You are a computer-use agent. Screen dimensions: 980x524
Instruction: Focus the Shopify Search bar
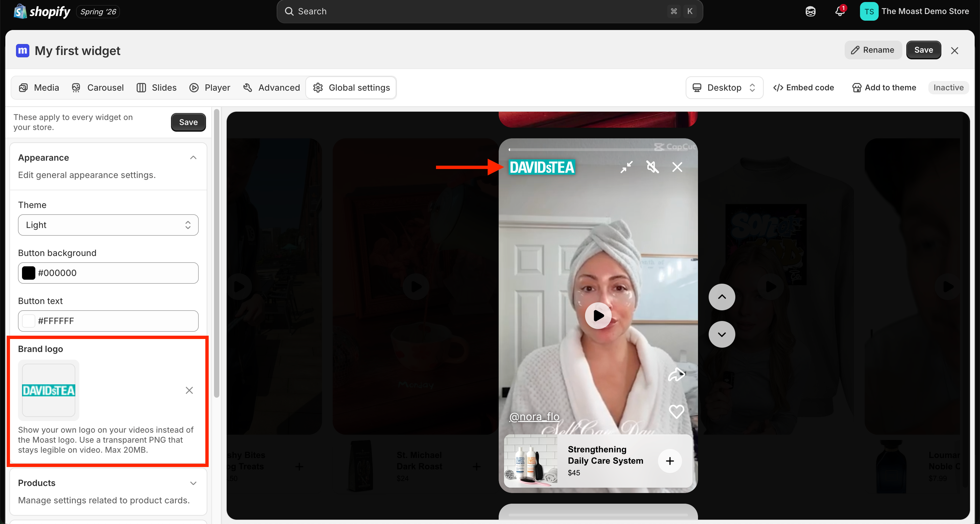point(490,11)
